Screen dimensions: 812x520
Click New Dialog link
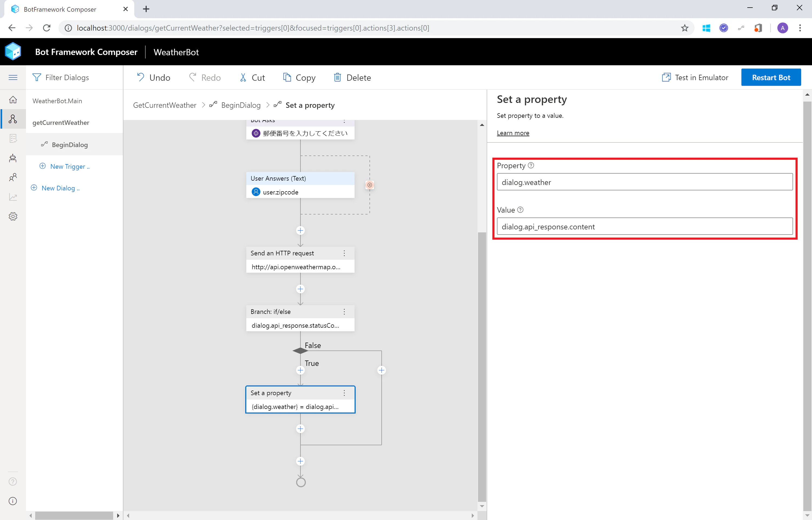coord(55,188)
